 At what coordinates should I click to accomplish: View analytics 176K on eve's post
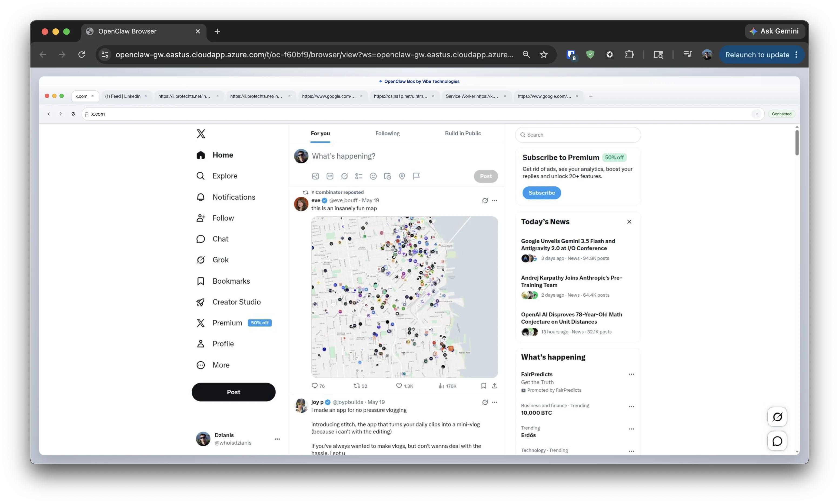point(447,386)
